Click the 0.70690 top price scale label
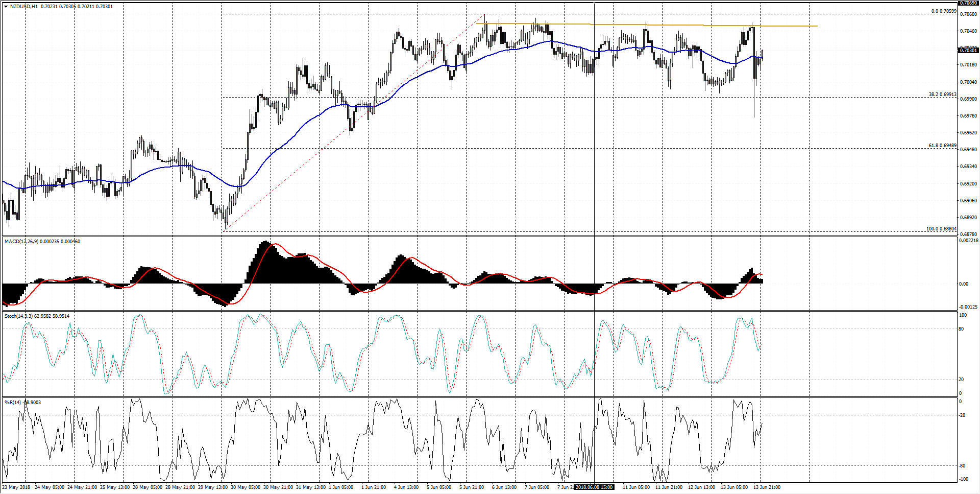This screenshot has width=980, height=494. [x=968, y=3]
